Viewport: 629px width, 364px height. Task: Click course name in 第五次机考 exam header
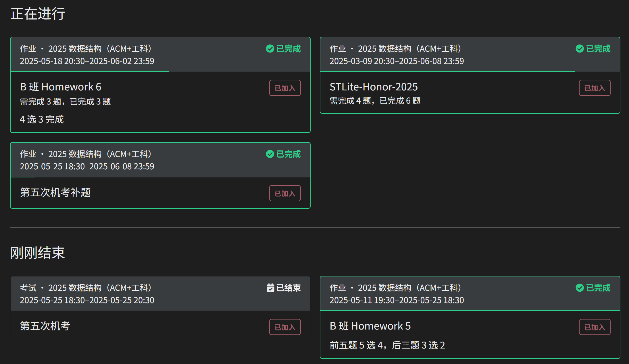click(x=100, y=288)
